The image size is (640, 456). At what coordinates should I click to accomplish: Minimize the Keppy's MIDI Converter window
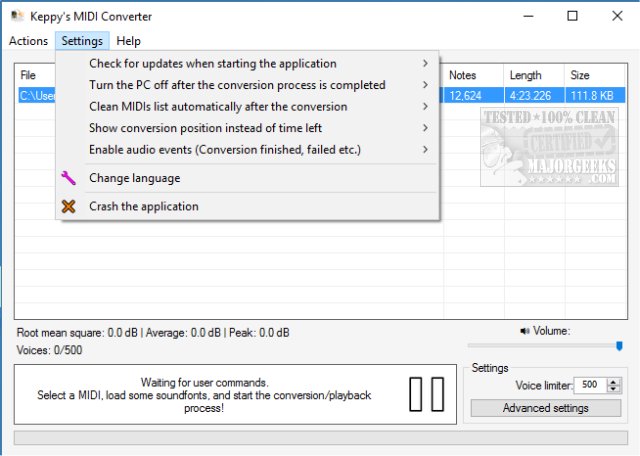[529, 16]
